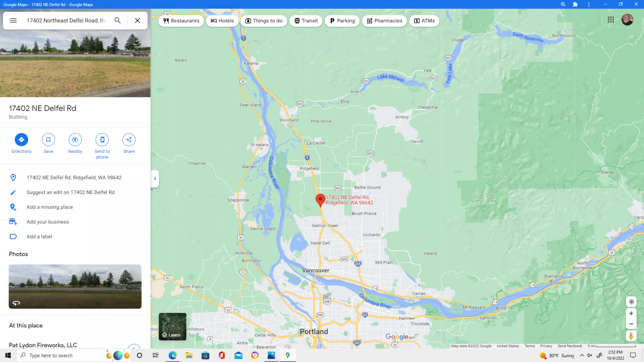Open the clock and date flyout
The width and height of the screenshot is (644, 362).
tap(615, 355)
